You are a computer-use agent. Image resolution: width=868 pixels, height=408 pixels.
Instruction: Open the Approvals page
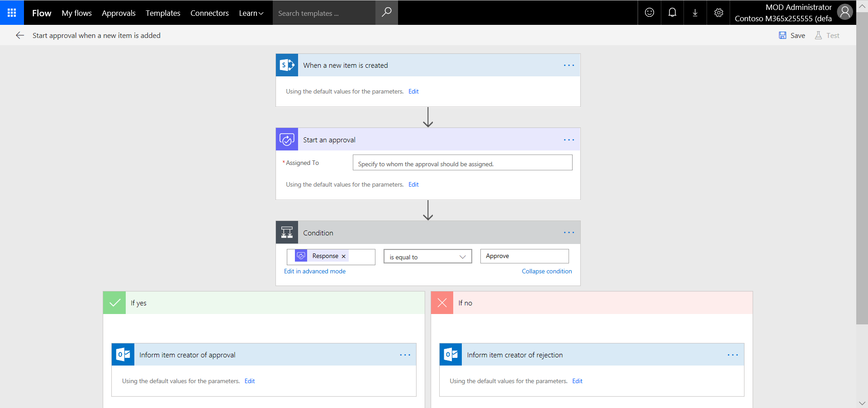point(119,13)
